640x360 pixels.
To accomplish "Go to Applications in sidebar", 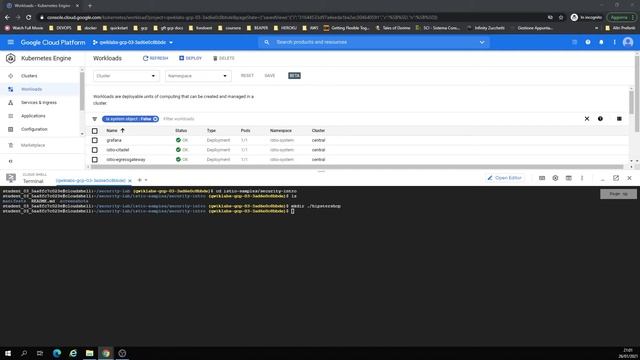I will [33, 116].
